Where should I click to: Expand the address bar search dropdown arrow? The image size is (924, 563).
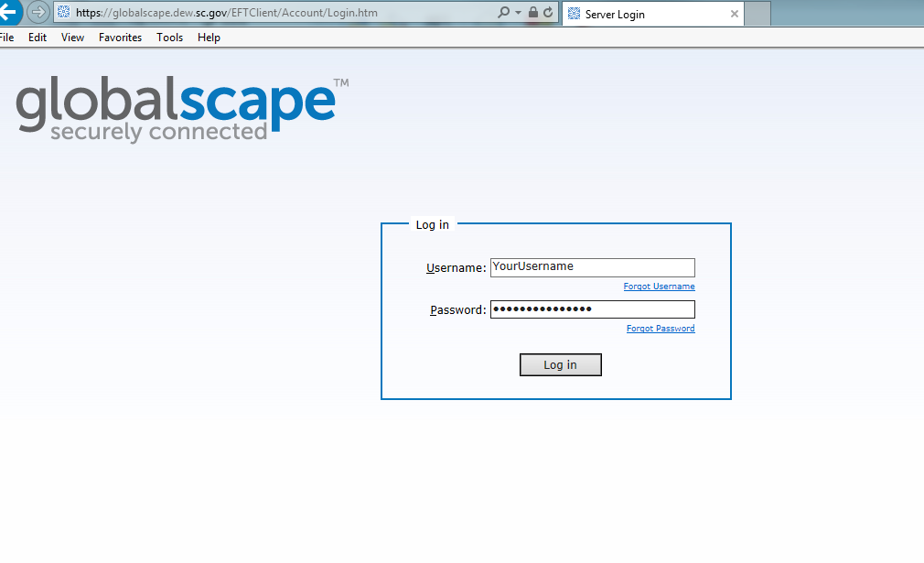pos(518,14)
